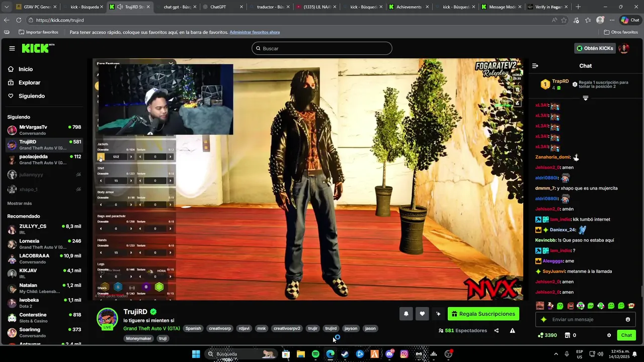The image size is (644, 362).
Task: Open recommended channel Lornexia
Action: pyautogui.click(x=44, y=244)
